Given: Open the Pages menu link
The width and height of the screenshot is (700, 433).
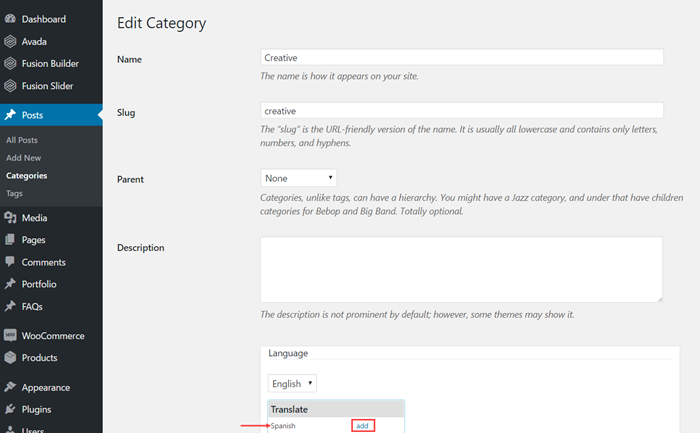Looking at the screenshot, I should (33, 240).
